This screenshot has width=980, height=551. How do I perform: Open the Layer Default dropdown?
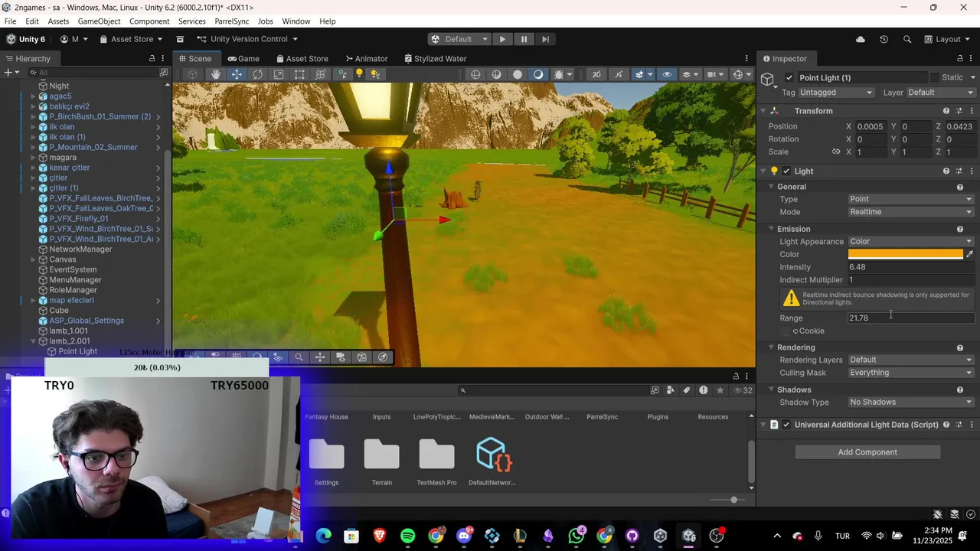pyautogui.click(x=941, y=93)
